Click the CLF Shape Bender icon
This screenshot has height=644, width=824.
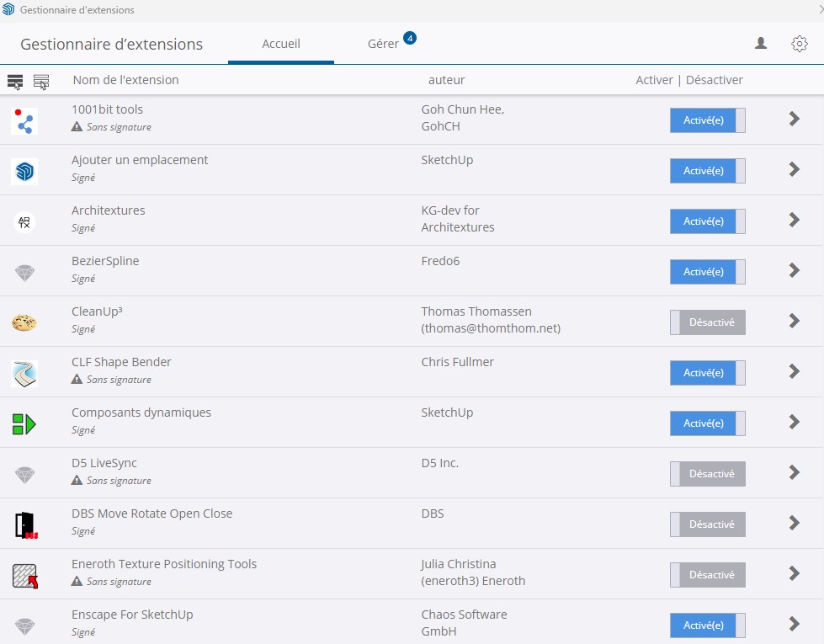click(x=24, y=373)
